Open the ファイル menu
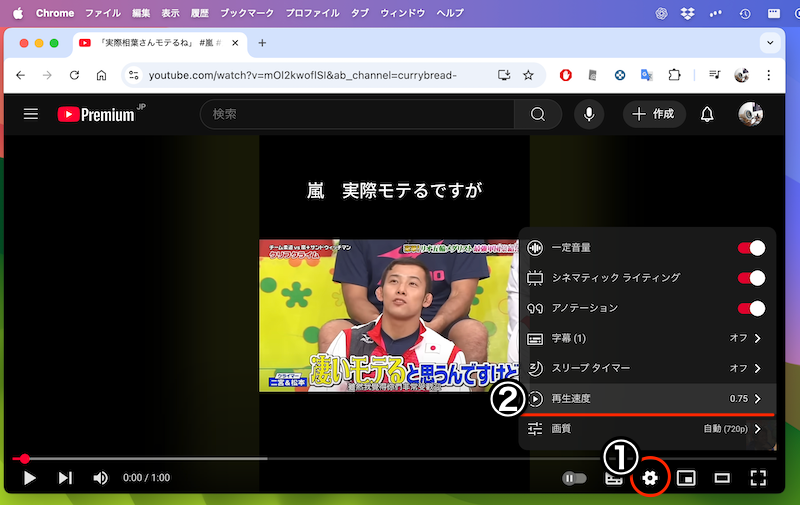The height and width of the screenshot is (505, 800). pos(103,13)
